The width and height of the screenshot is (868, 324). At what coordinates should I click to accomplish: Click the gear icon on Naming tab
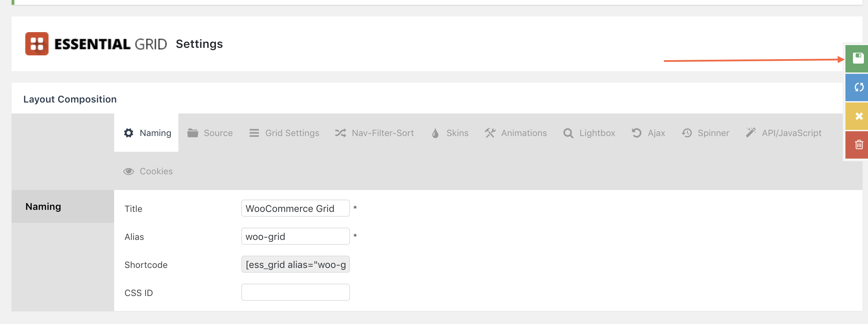(128, 133)
